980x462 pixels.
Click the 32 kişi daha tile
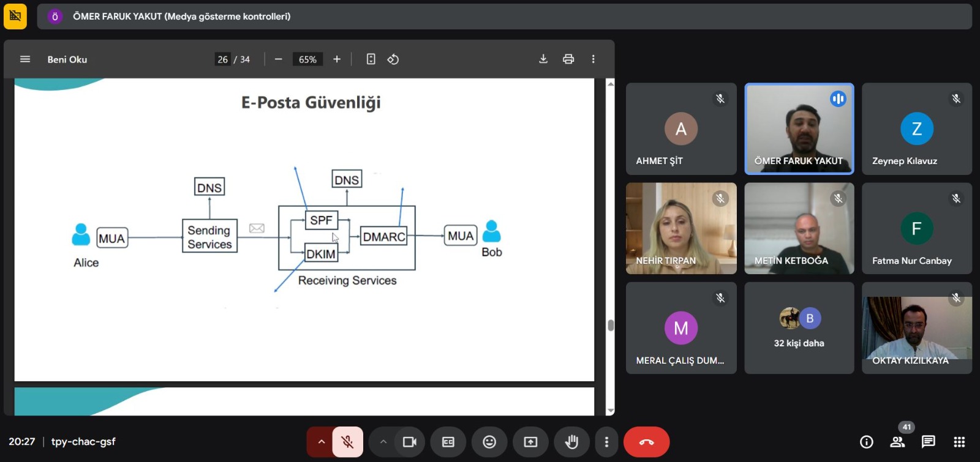click(799, 329)
